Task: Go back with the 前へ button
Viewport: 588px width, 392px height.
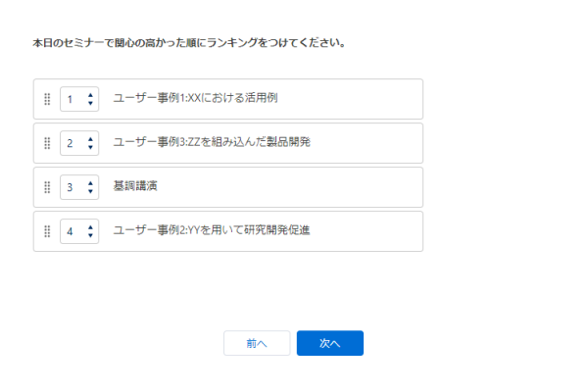Action: tap(257, 343)
